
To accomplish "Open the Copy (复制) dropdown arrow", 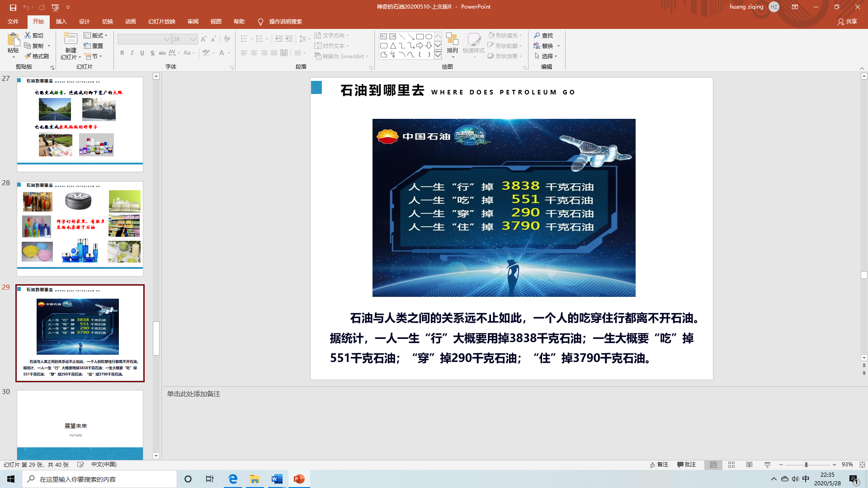I will 49,46.
